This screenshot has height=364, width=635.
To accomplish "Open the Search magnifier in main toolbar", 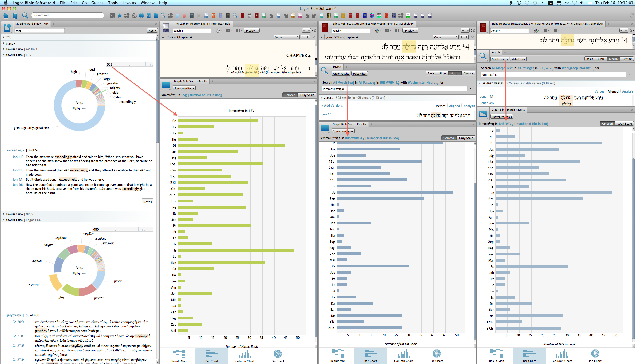I will click(x=25, y=15).
